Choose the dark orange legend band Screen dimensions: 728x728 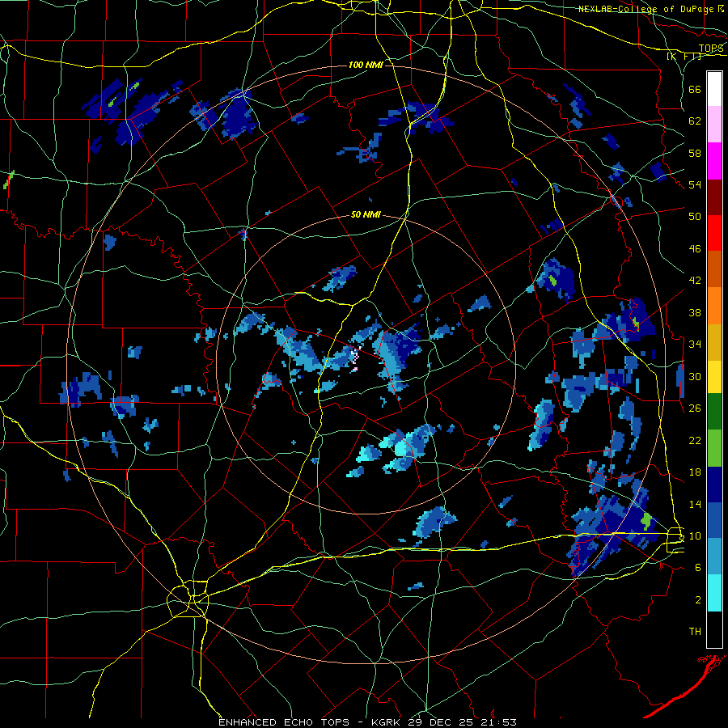point(714,269)
